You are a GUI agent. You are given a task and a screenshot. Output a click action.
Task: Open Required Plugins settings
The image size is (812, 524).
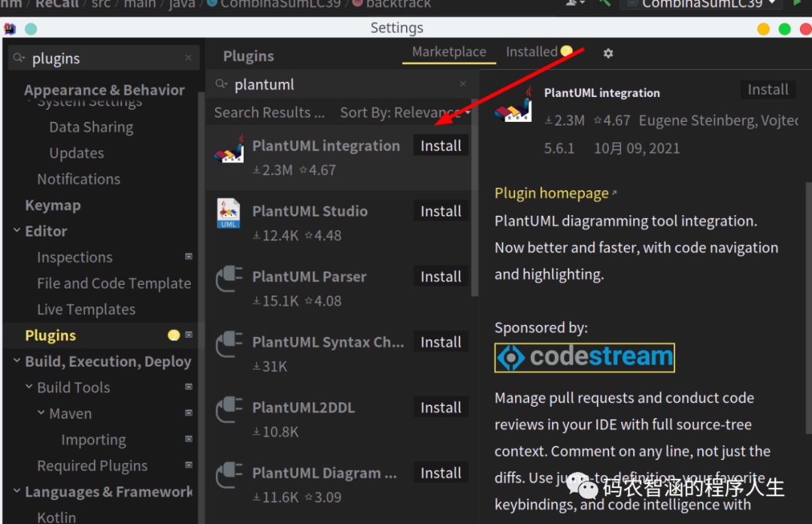coord(92,465)
